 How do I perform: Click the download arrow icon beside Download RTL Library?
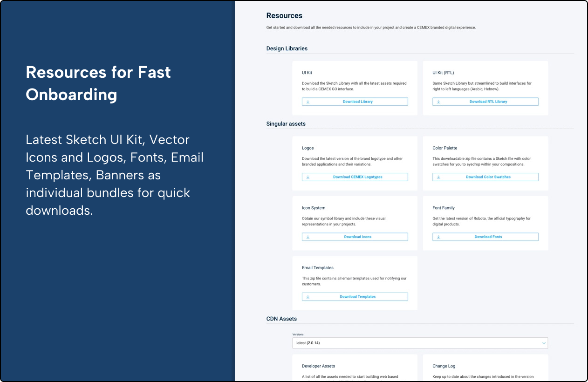pyautogui.click(x=438, y=102)
